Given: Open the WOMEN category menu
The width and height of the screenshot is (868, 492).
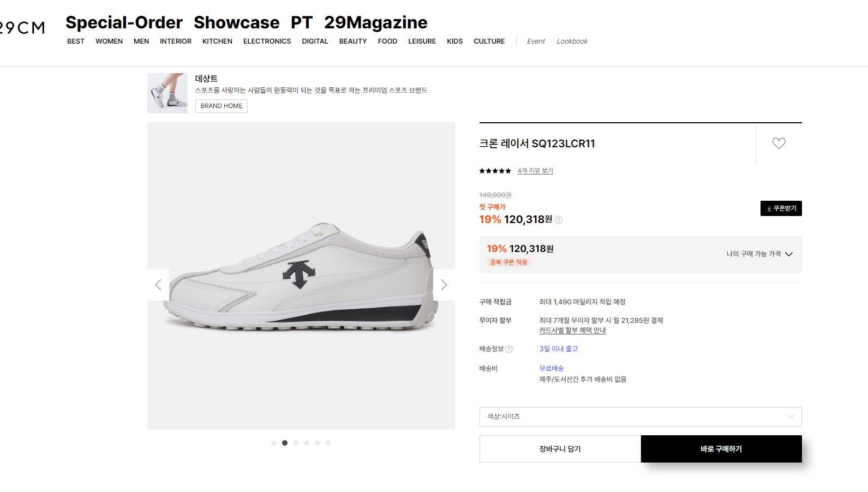Looking at the screenshot, I should (x=109, y=41).
